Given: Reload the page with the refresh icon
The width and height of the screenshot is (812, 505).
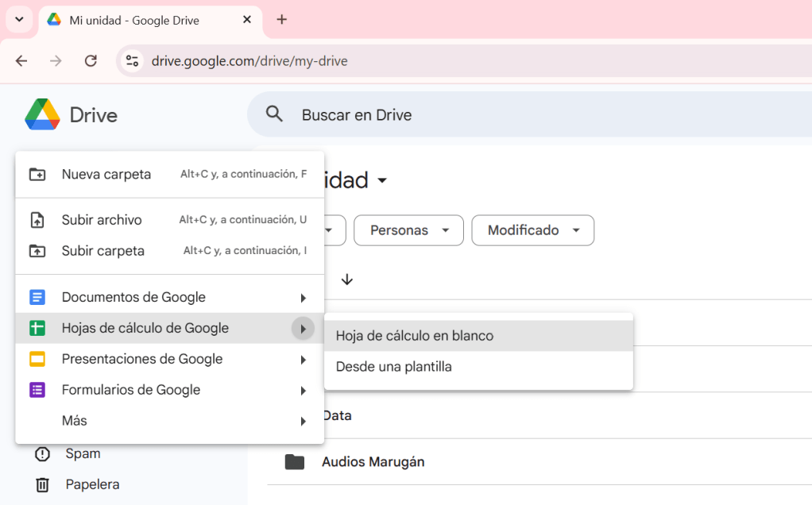Looking at the screenshot, I should pos(91,61).
